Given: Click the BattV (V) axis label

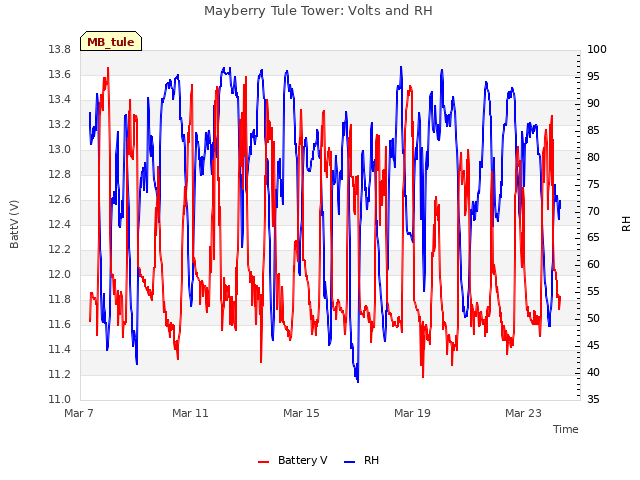Looking at the screenshot, I should point(14,224).
